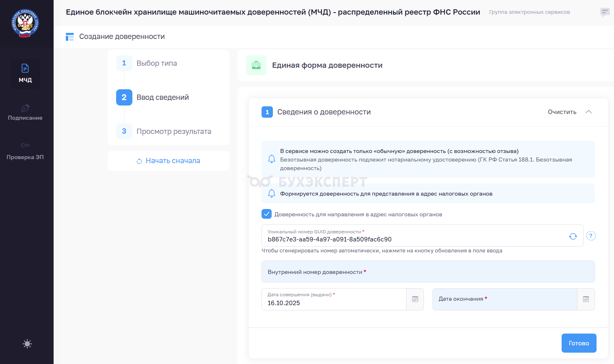Click the chat message icon in header
614x364 pixels.
pyautogui.click(x=605, y=12)
